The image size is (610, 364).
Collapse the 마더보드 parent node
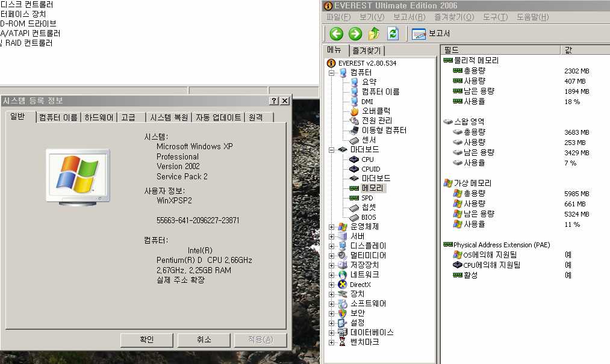click(331, 150)
